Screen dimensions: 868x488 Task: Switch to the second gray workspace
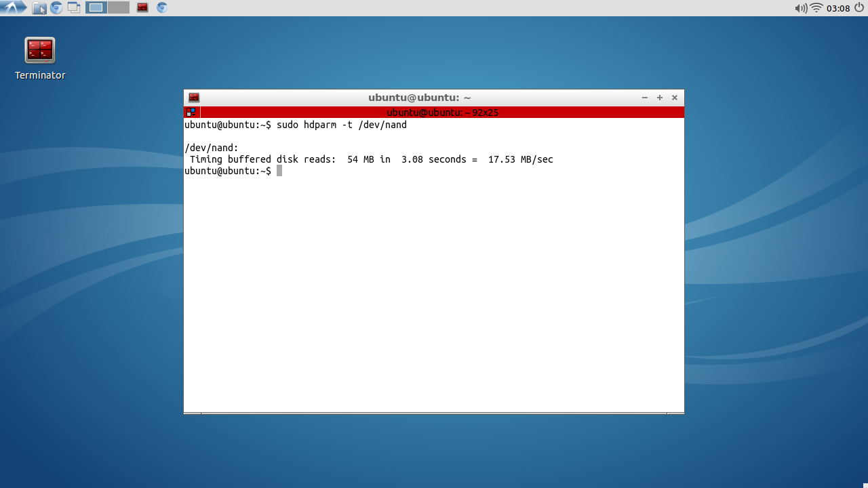pos(119,8)
